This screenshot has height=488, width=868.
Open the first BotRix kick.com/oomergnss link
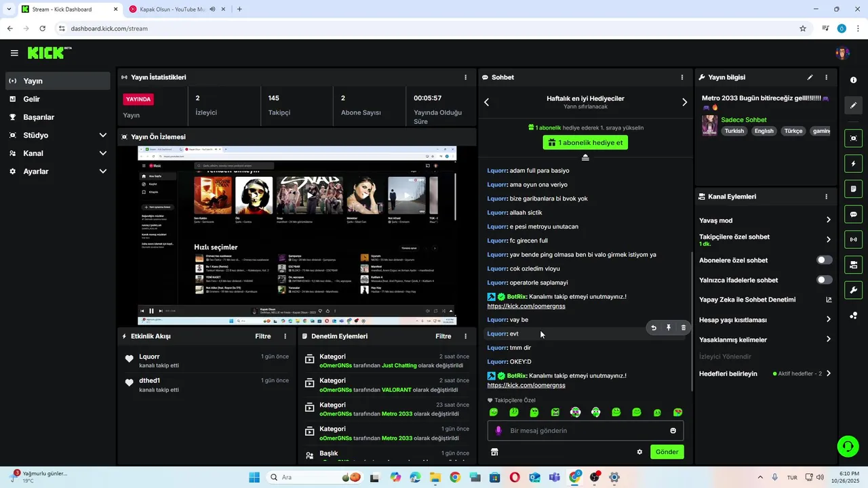pos(526,306)
